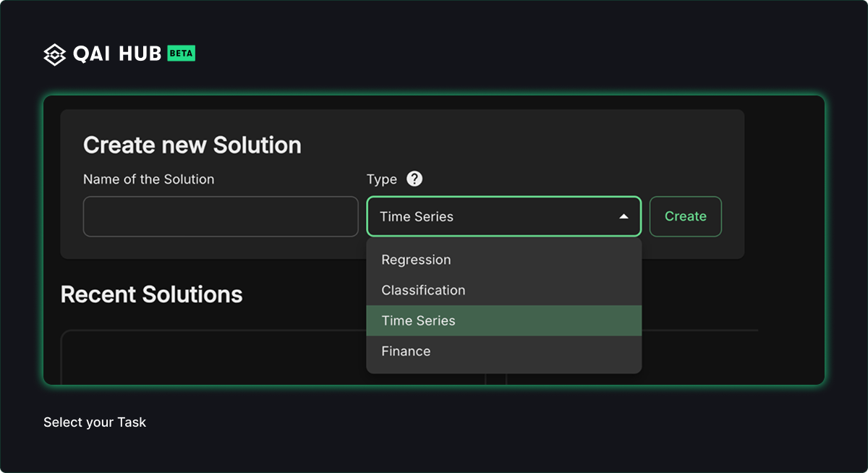Focus the Name of the Solution field
868x473 pixels.
coord(221,216)
